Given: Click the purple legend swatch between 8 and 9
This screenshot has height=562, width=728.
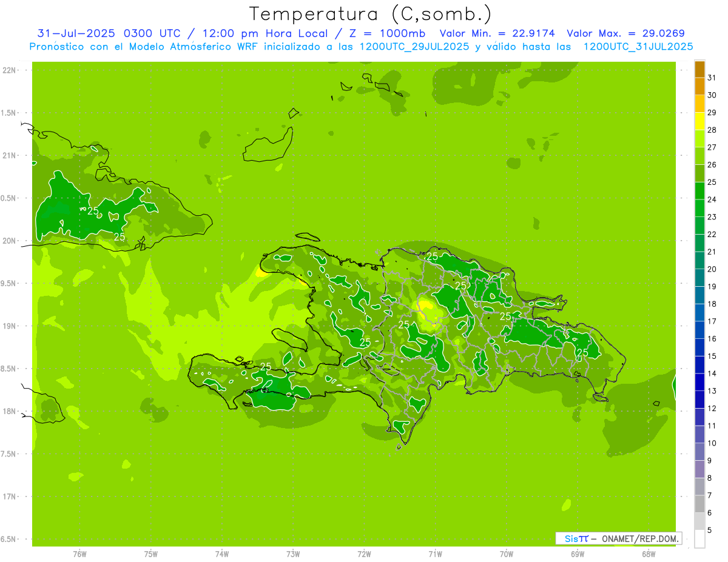Looking at the screenshot, I should point(699,469).
